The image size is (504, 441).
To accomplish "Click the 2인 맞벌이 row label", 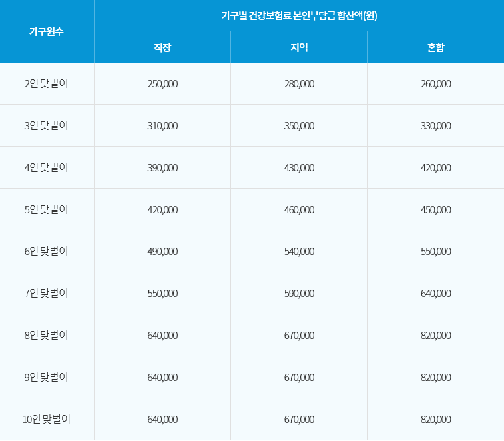I will (x=47, y=84).
